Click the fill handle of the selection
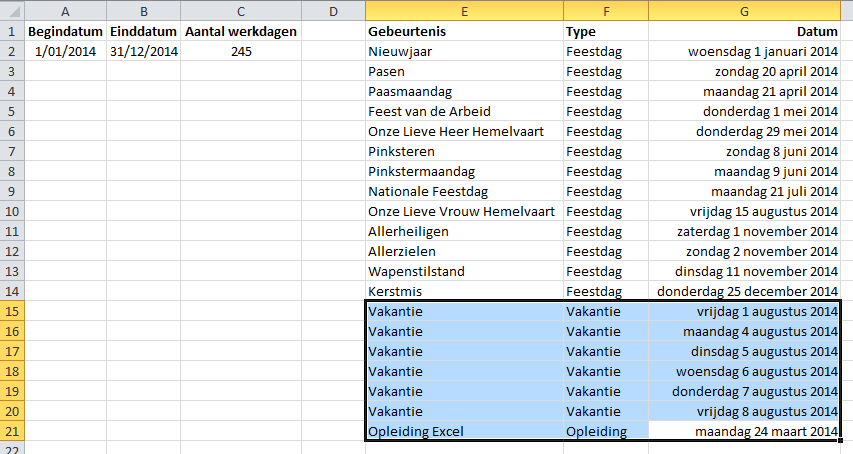 (x=841, y=441)
